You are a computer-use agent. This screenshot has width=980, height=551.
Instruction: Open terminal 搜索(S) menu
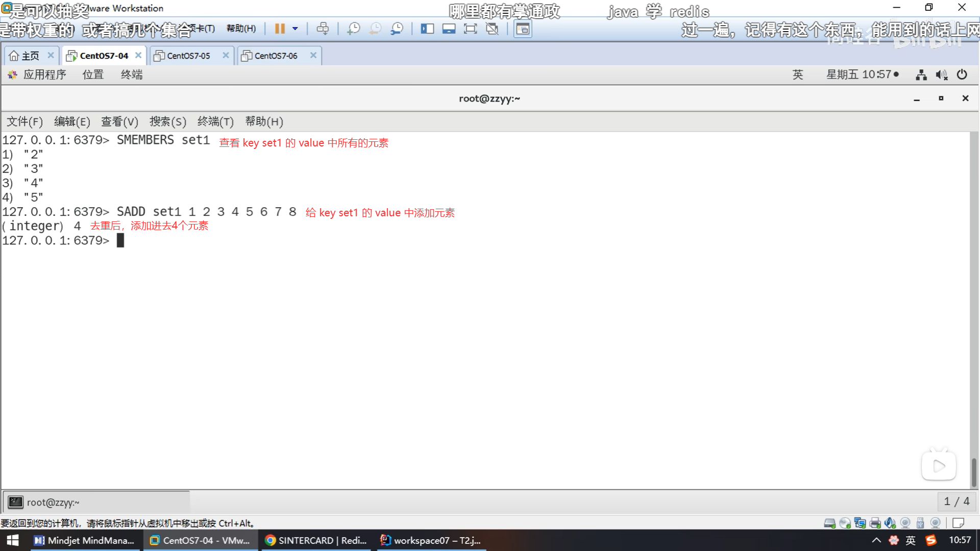167,121
